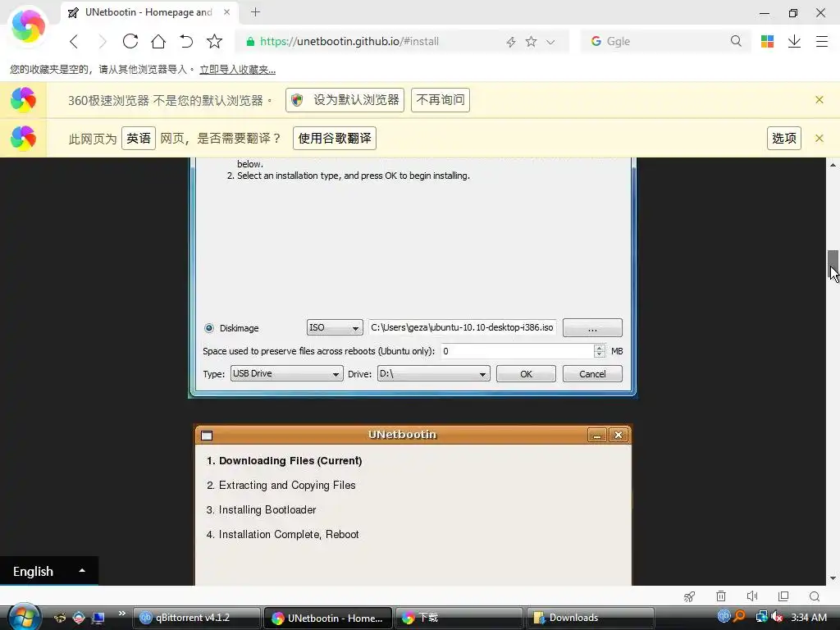
Task: Go back with the browser back arrow
Action: coord(74,41)
